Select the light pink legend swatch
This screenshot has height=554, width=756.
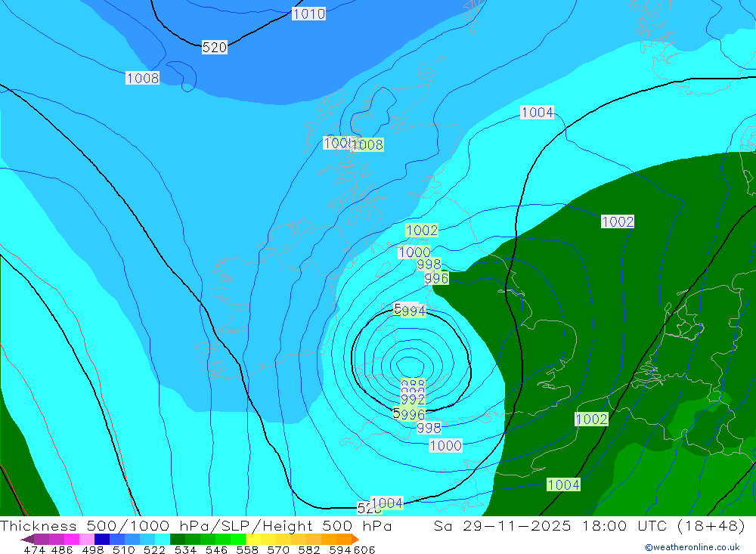[87, 539]
